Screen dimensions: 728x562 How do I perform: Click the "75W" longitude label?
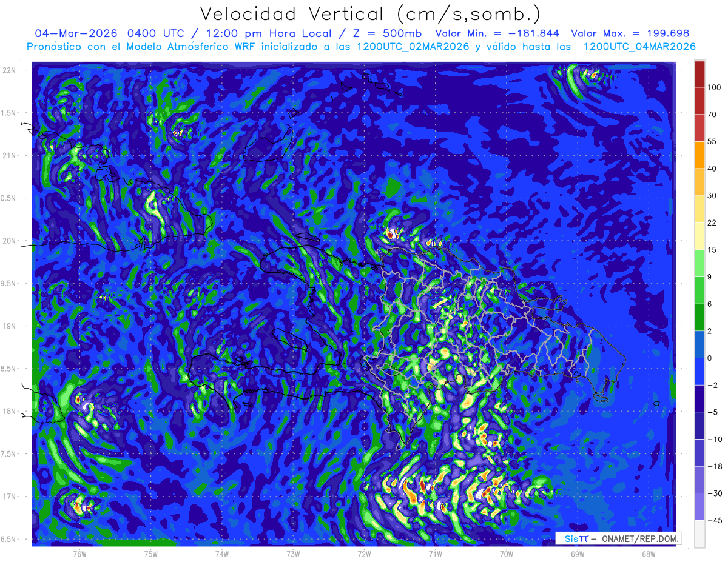(150, 554)
